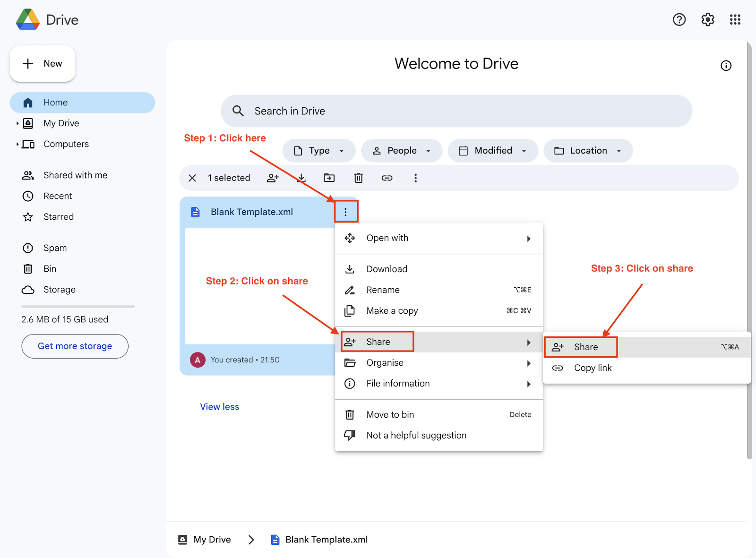This screenshot has width=756, height=558.
Task: Open the People filter dropdown
Action: click(402, 151)
